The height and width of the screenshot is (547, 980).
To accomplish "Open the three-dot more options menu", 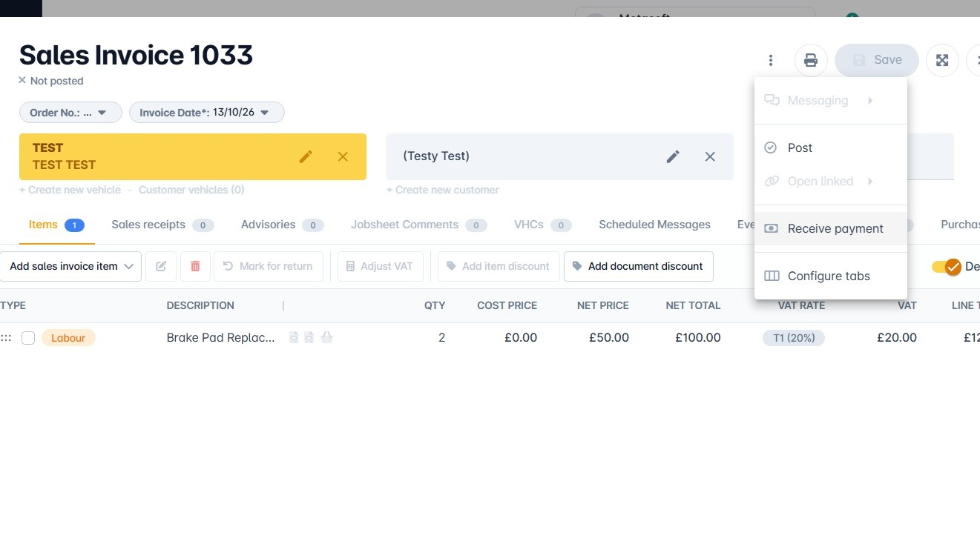I will point(771,60).
